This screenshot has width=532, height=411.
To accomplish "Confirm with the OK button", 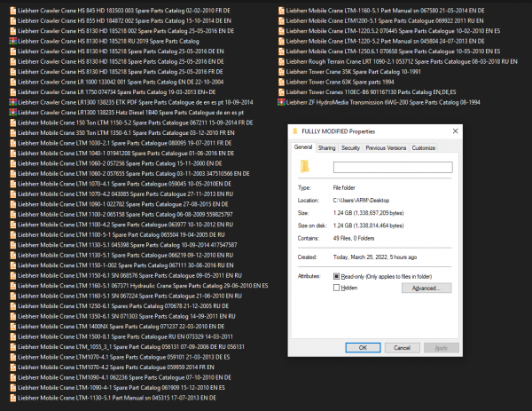I will (363, 347).
